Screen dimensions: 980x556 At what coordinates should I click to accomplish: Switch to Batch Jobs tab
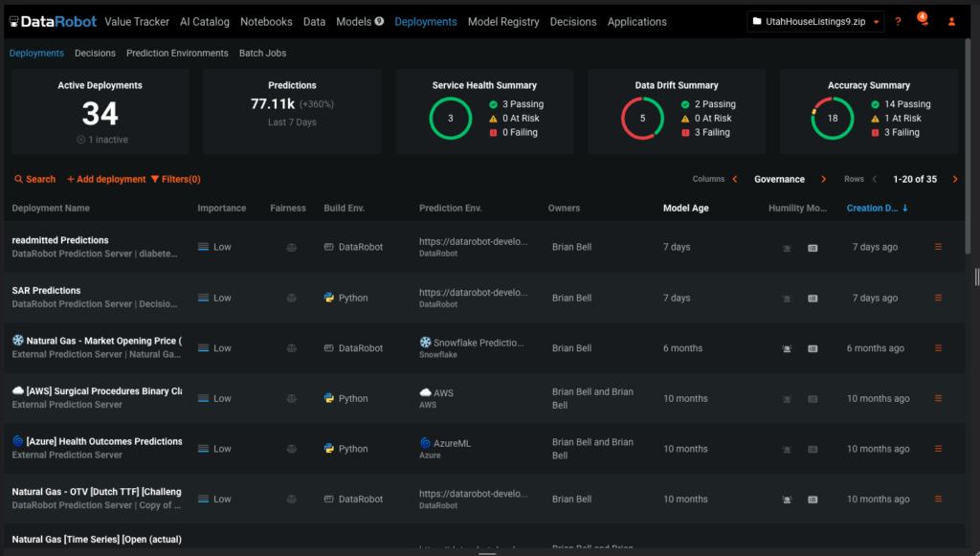pyautogui.click(x=262, y=53)
